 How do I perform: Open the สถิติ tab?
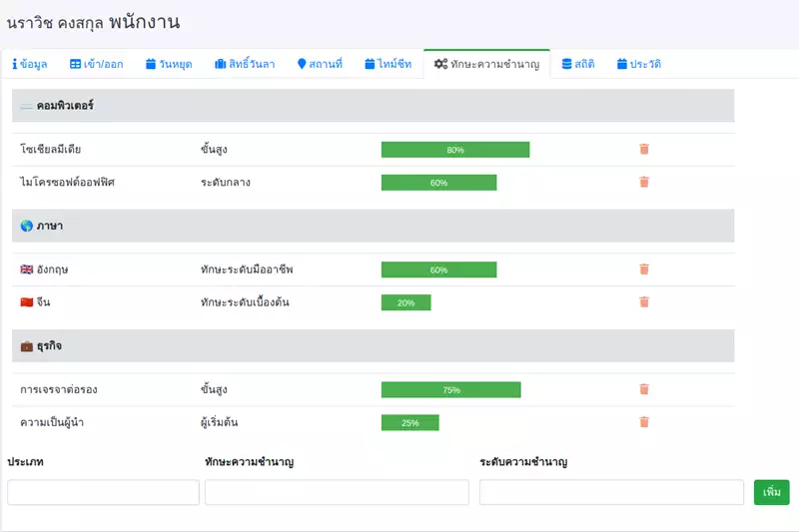[x=578, y=64]
